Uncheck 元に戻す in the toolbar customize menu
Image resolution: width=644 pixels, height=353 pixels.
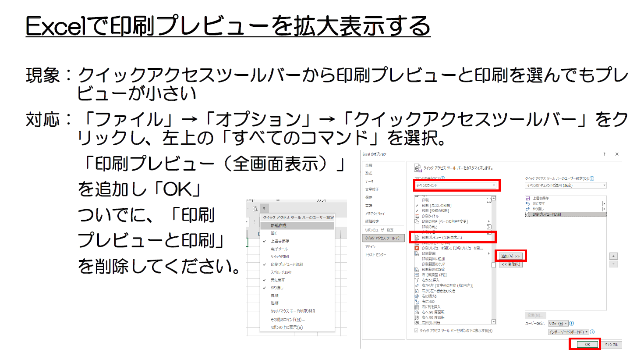click(265, 280)
